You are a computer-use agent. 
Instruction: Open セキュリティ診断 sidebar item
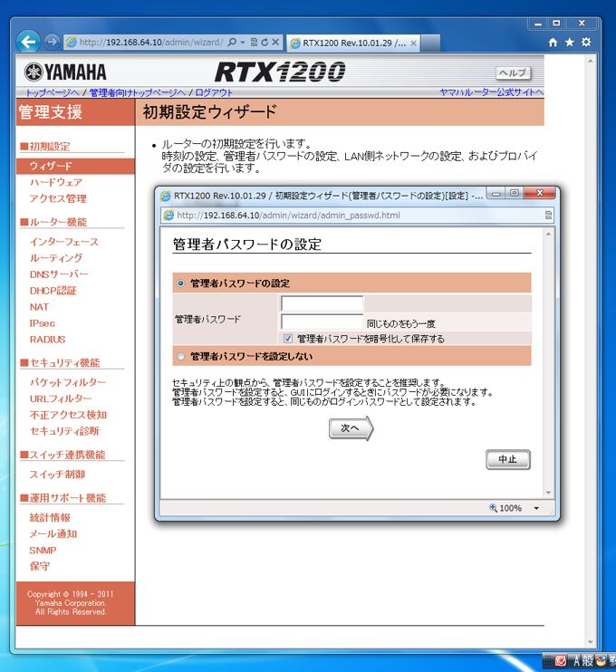point(64,431)
